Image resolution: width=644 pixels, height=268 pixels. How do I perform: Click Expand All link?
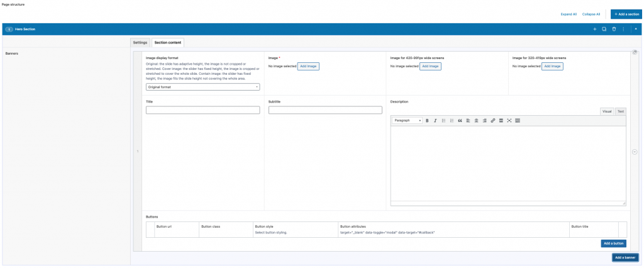click(569, 14)
